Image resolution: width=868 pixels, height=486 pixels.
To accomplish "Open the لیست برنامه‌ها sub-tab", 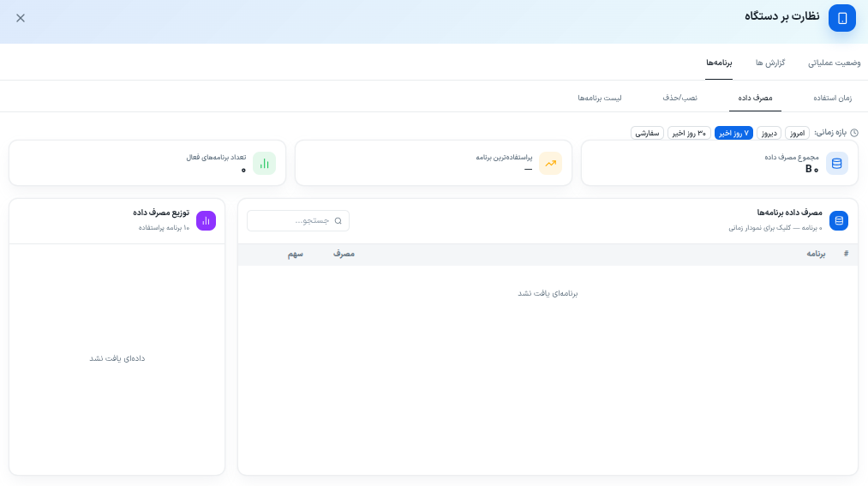I will click(x=600, y=98).
